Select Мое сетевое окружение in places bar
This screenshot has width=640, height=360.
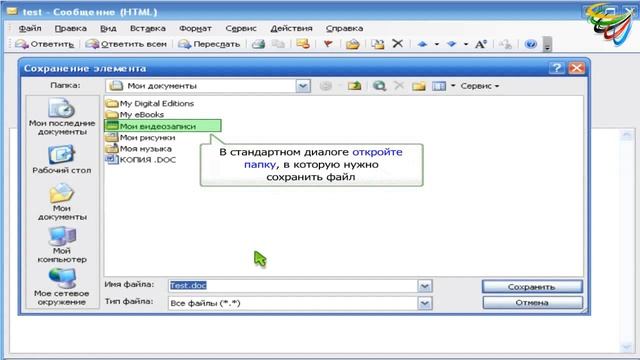pyautogui.click(x=62, y=287)
